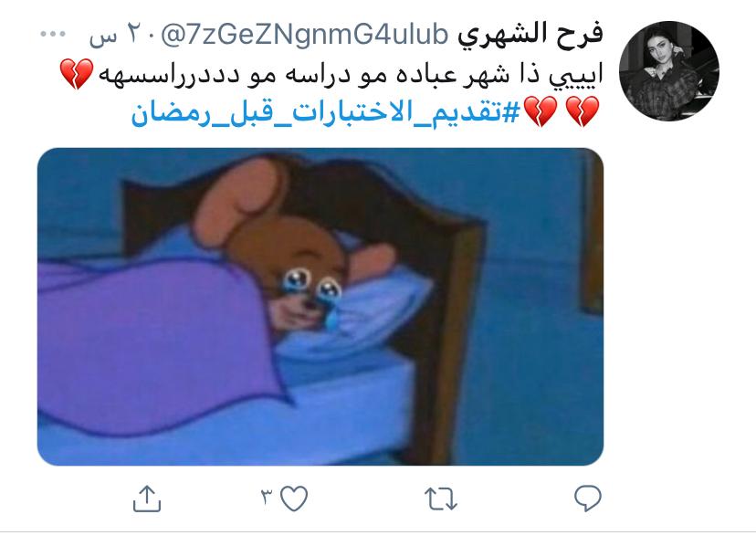Expand the crying Jerry meme image
The height and width of the screenshot is (546, 756).
pos(320,307)
